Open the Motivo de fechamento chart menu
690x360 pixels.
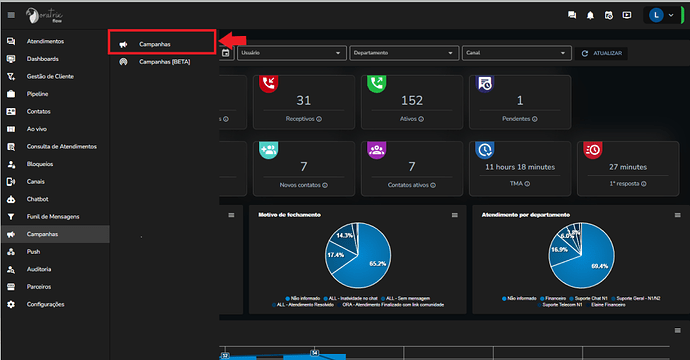[x=455, y=215]
